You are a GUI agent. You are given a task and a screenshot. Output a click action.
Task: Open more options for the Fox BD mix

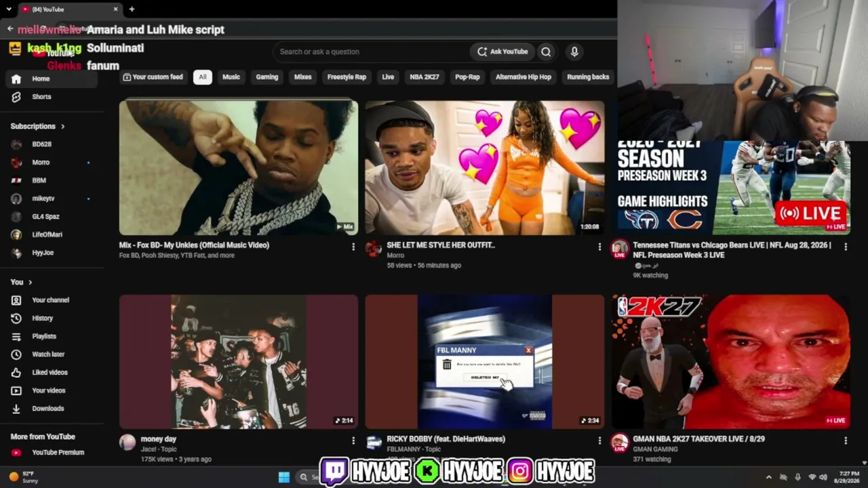tap(353, 247)
